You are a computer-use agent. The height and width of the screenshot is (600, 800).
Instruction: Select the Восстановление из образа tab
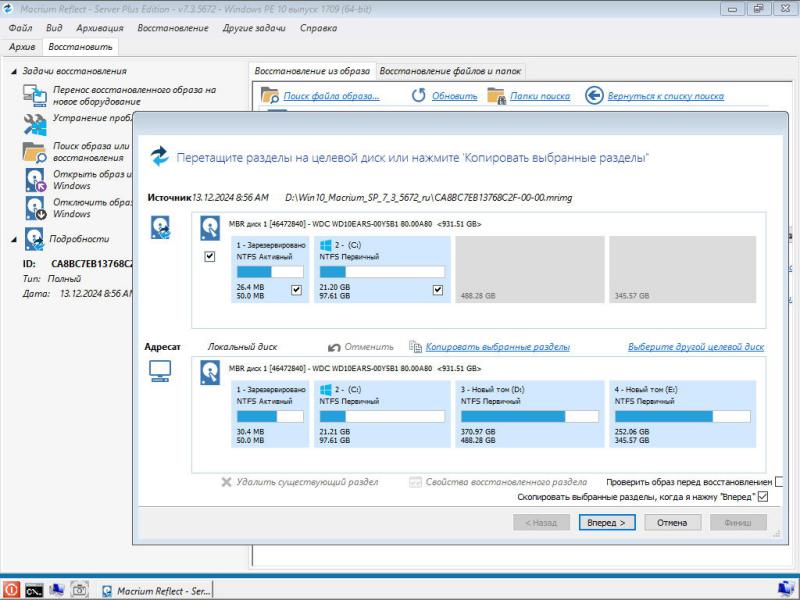point(312,71)
